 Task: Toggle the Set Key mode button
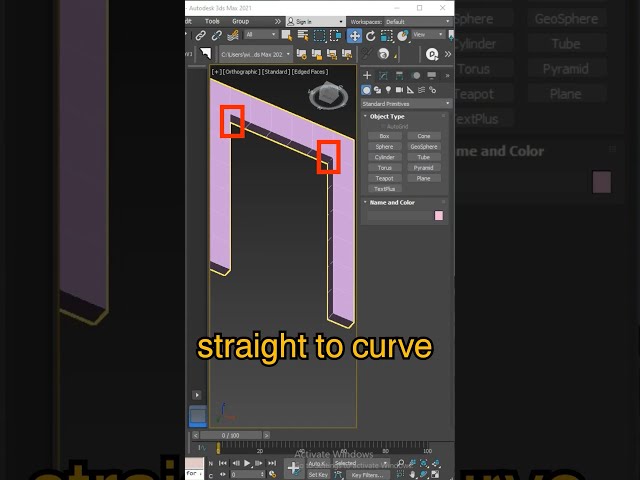(318, 475)
